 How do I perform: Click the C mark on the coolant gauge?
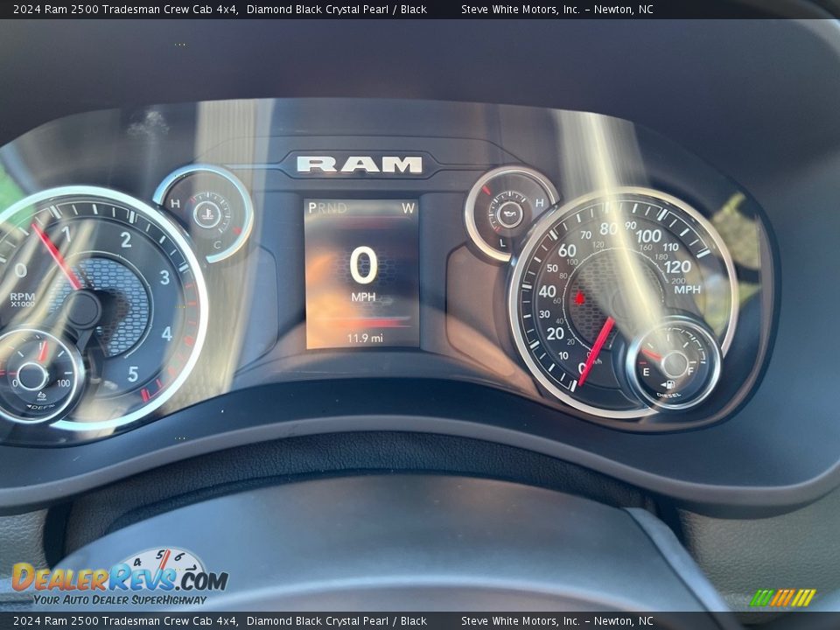tap(217, 245)
